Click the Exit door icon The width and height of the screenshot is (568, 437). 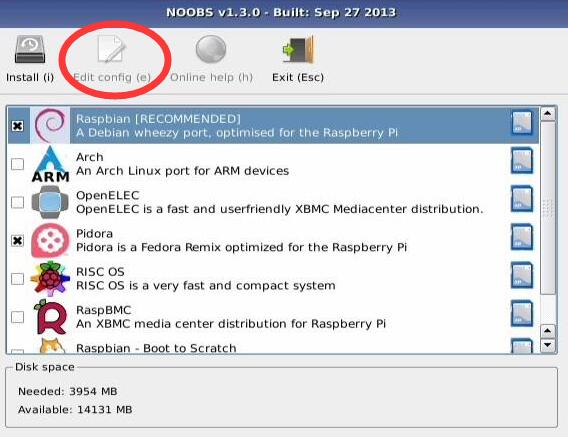point(298,49)
